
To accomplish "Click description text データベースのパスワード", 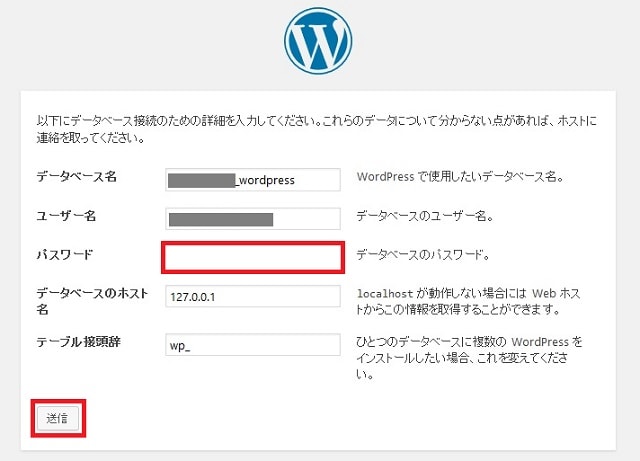I will coord(423,255).
